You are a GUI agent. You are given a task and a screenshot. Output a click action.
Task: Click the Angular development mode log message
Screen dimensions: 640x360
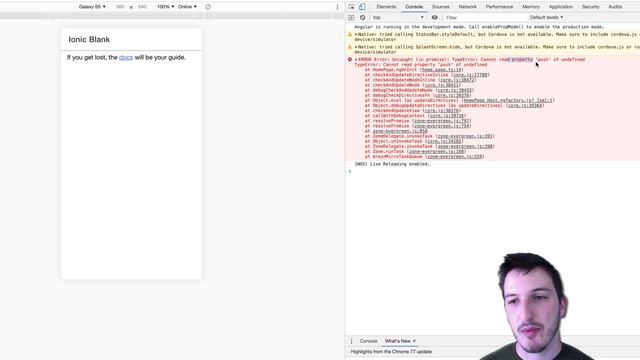coord(479,27)
